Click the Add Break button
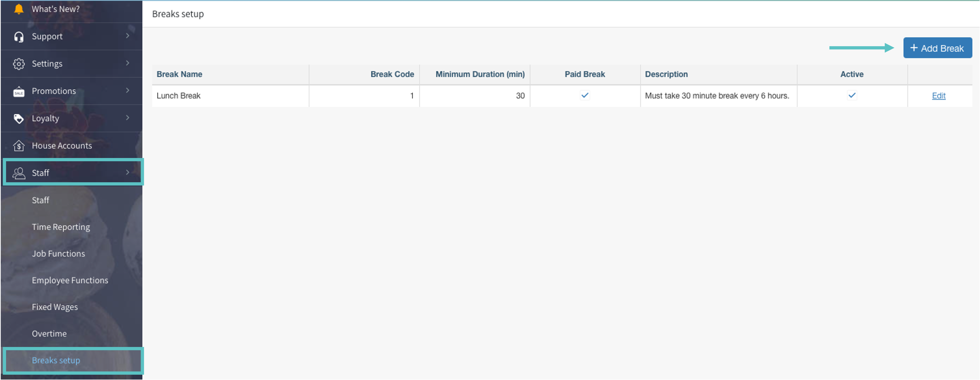The image size is (980, 380). tap(937, 48)
